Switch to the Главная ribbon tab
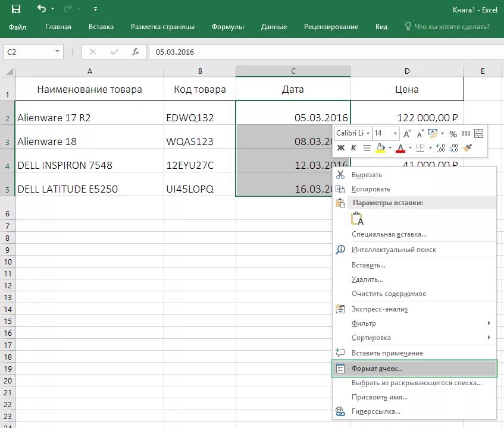 58,27
